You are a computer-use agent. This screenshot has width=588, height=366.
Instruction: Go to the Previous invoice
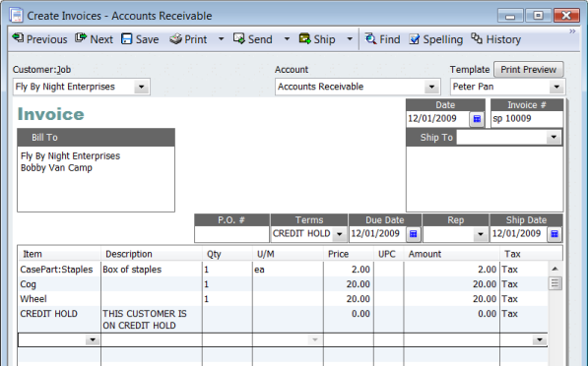[x=39, y=39]
